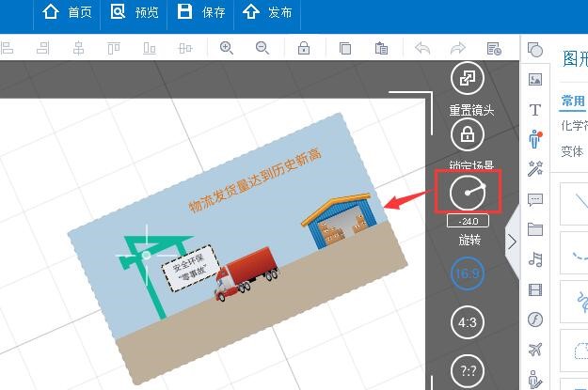
Task: Open the music panel in sidebar
Action: (x=535, y=259)
